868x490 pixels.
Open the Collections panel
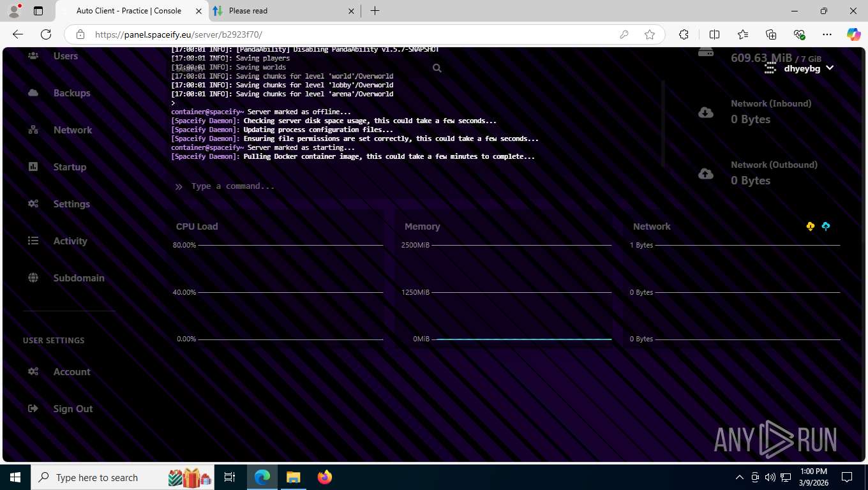pos(771,34)
